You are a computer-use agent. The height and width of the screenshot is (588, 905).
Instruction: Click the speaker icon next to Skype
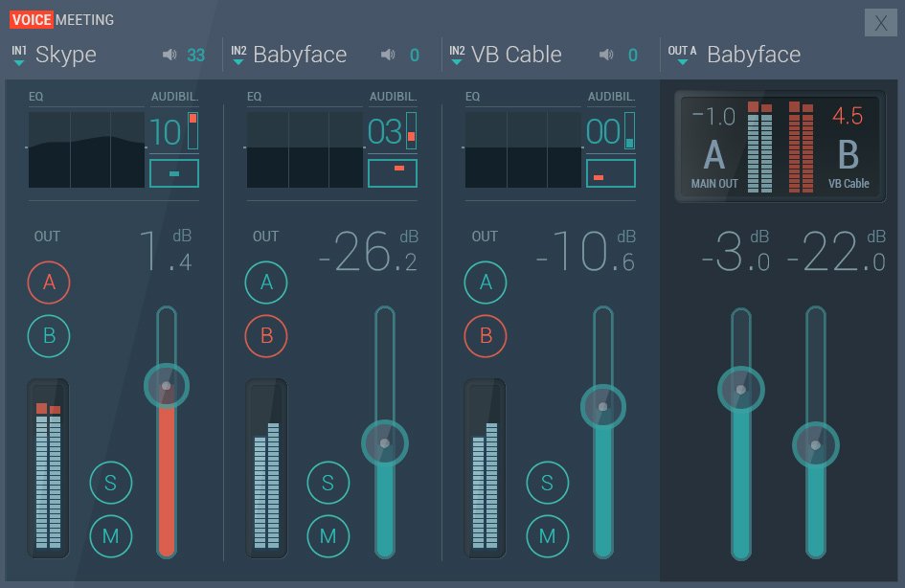tap(172, 55)
